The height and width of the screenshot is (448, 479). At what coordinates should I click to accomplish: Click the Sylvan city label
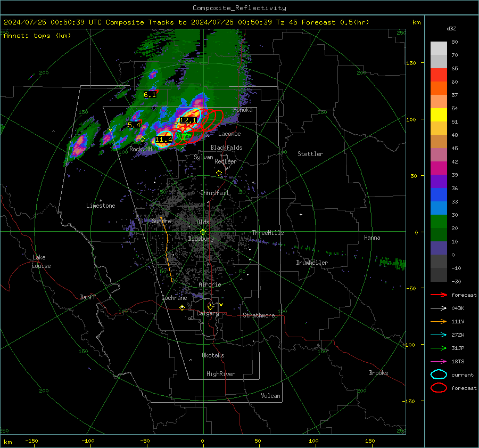pos(203,157)
